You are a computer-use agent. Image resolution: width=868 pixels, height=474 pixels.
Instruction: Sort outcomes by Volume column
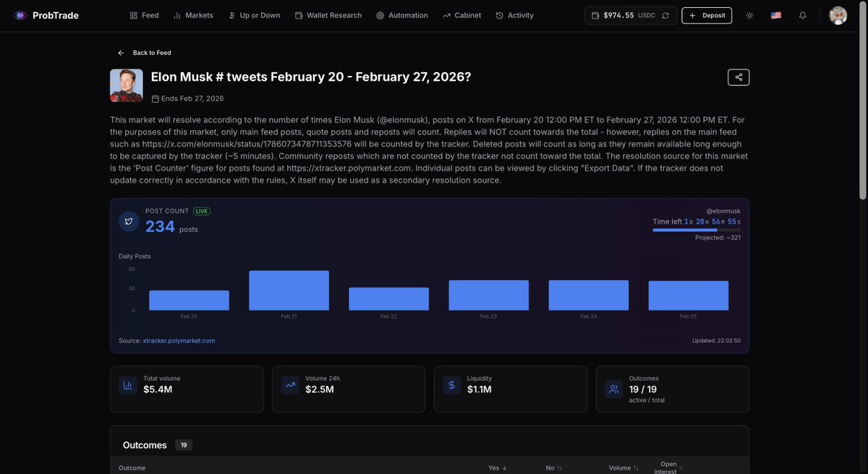point(624,468)
